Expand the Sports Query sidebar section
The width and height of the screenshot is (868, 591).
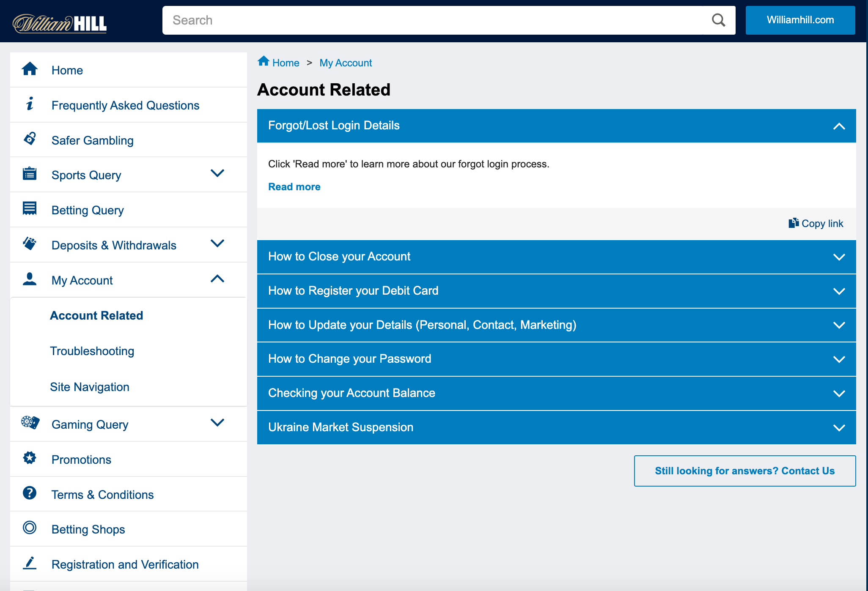[217, 173]
